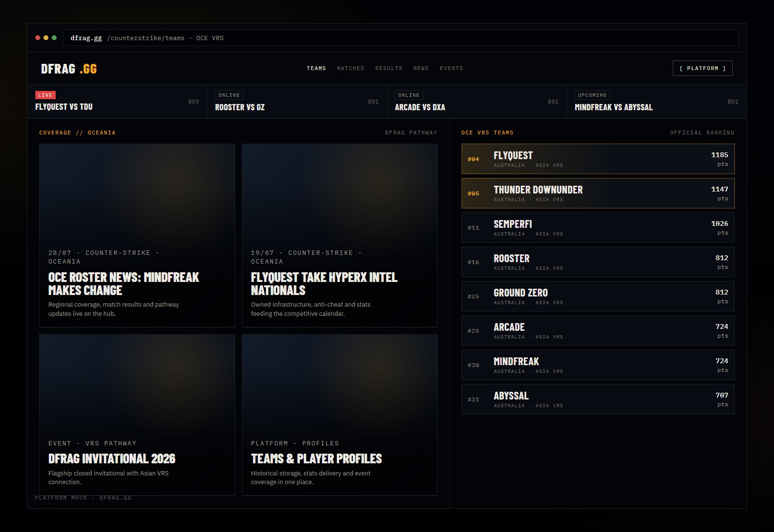
Task: Select the GROUND ZERO ranking row
Action: click(x=598, y=296)
